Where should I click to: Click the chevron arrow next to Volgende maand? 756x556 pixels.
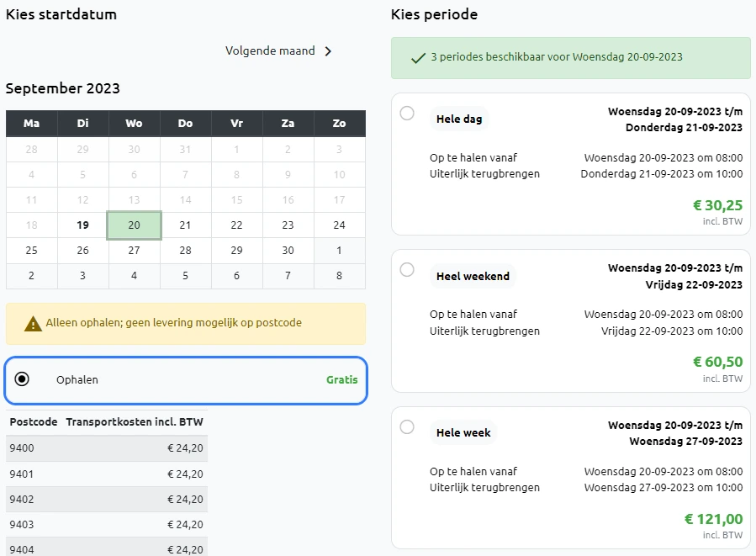point(329,50)
